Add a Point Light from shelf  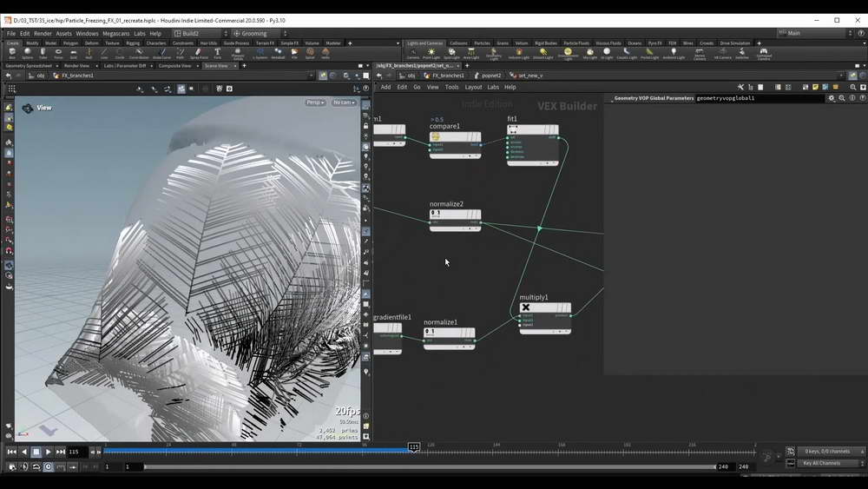(431, 53)
